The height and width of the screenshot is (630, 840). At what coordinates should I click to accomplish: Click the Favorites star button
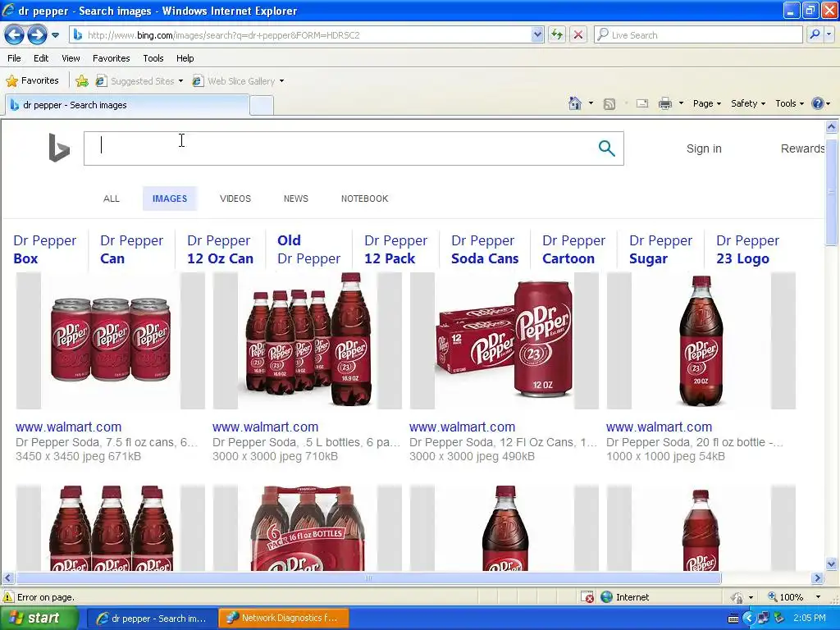click(32, 81)
